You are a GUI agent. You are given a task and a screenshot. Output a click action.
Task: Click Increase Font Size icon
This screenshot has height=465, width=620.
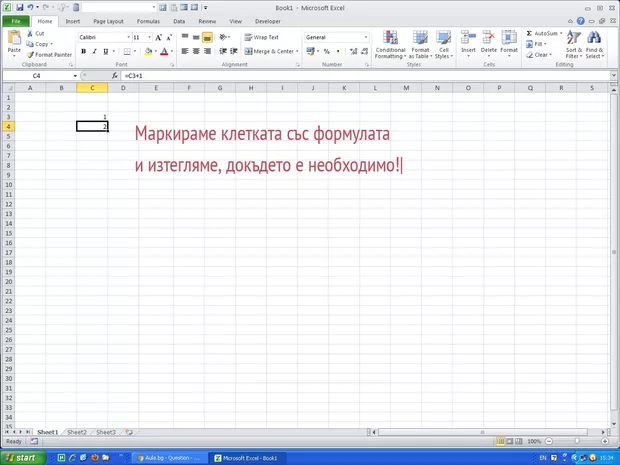click(158, 38)
